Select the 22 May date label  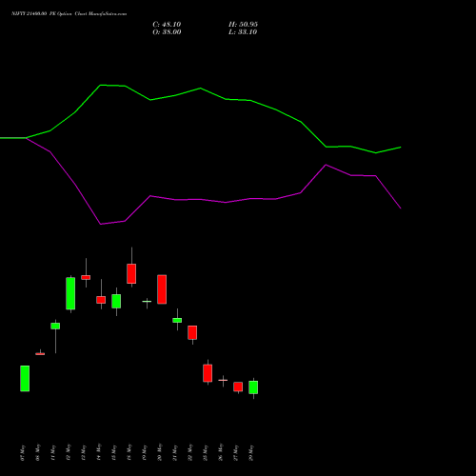point(190,452)
